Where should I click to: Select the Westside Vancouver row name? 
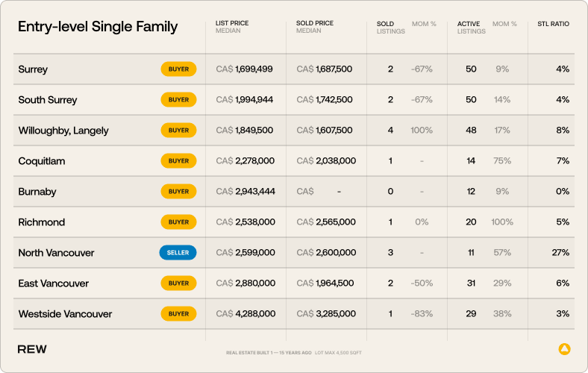(x=65, y=314)
